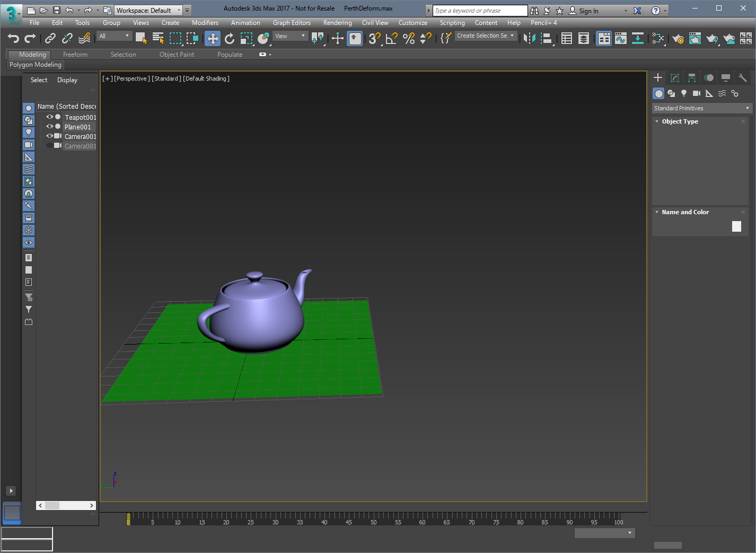This screenshot has height=553, width=756.
Task: Click the Polygon Modeling button
Action: [36, 65]
